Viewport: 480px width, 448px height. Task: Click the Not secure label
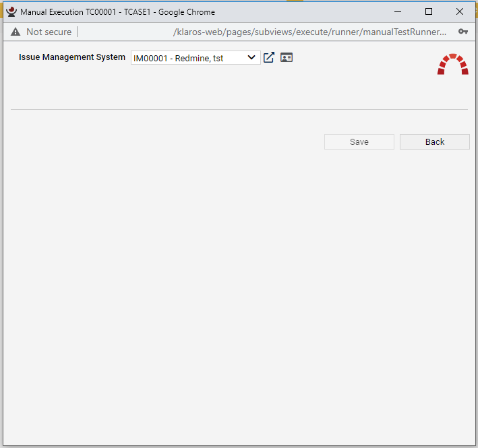point(49,32)
